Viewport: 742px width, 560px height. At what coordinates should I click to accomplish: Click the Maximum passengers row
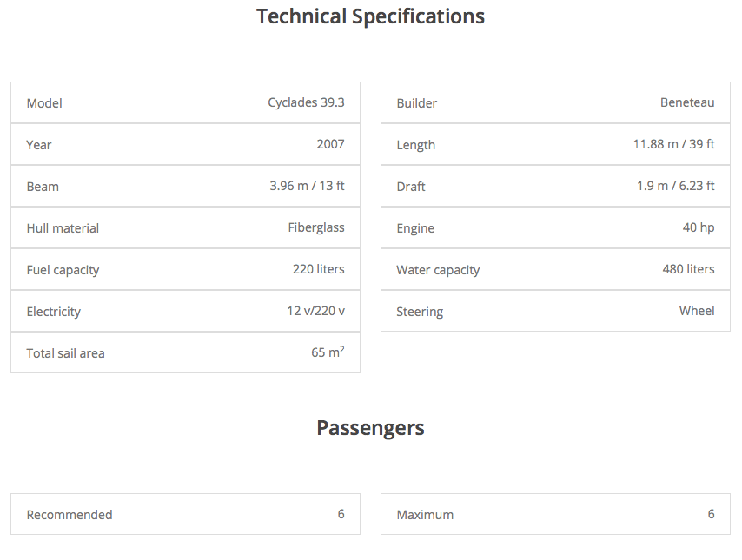coord(555,514)
